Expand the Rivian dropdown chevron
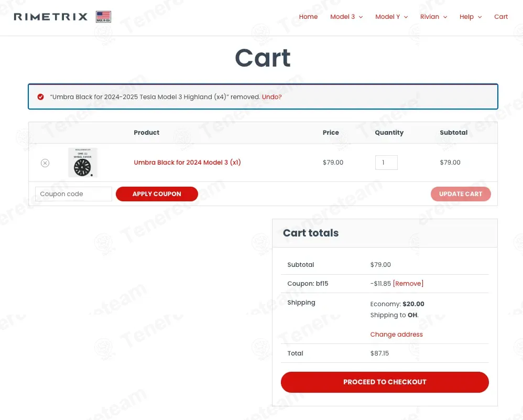The height and width of the screenshot is (420, 523). [445, 17]
